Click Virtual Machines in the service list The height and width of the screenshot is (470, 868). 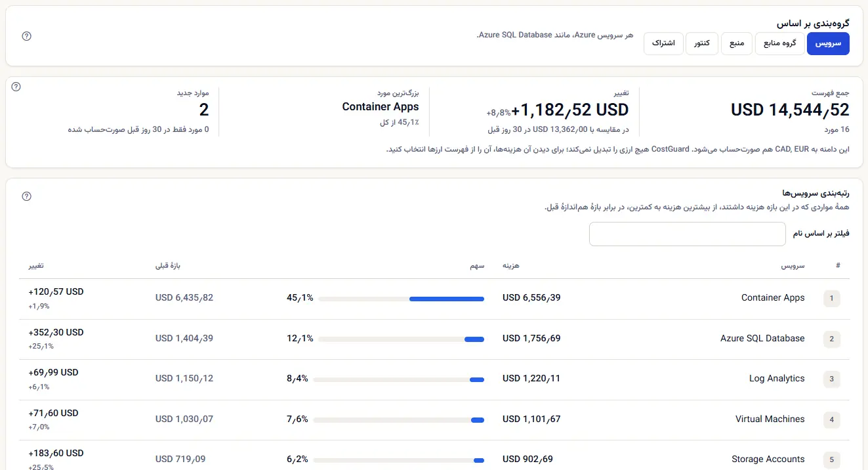[x=770, y=419]
